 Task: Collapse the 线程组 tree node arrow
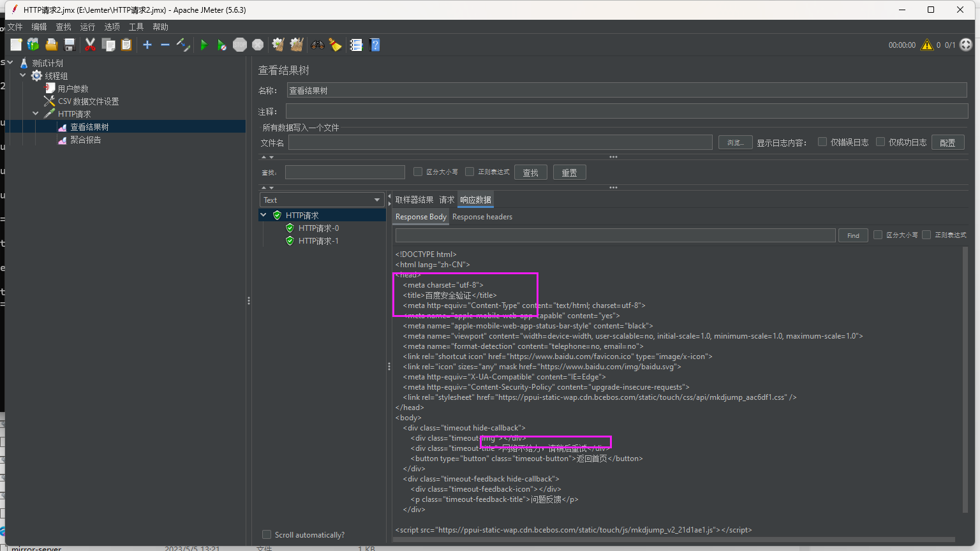click(x=23, y=75)
